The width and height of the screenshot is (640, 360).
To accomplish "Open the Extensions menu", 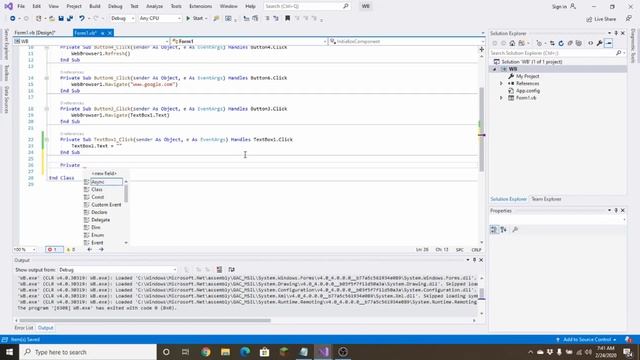I will (x=200, y=6).
